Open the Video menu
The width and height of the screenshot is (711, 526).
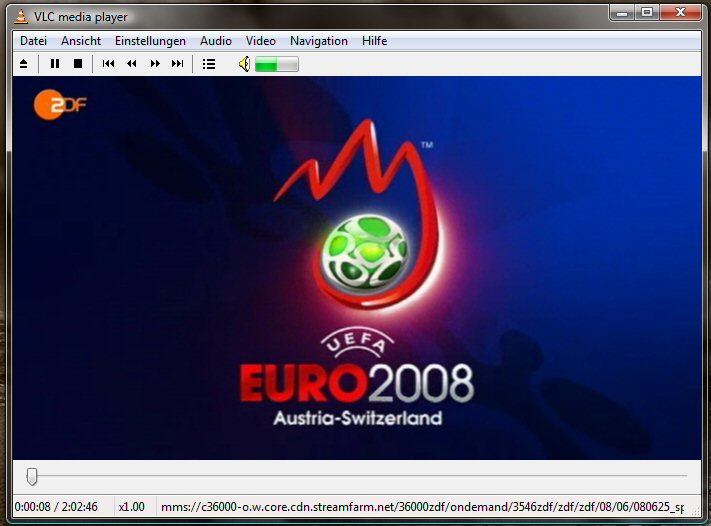[261, 41]
